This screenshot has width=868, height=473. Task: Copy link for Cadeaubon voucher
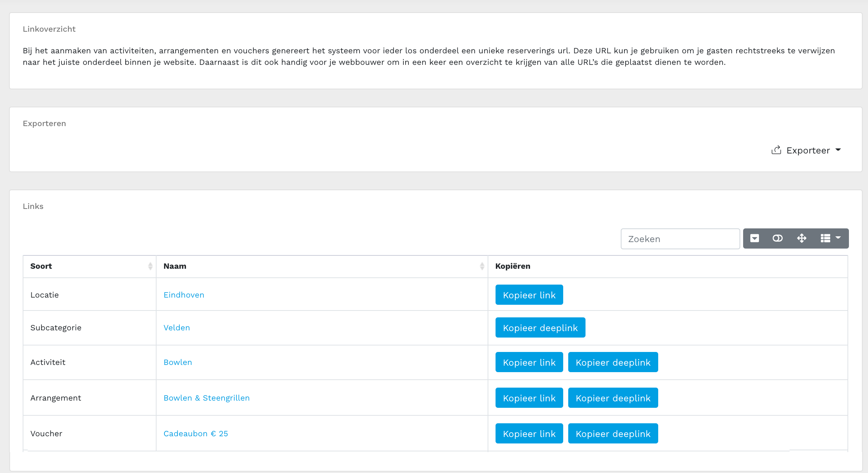click(529, 434)
